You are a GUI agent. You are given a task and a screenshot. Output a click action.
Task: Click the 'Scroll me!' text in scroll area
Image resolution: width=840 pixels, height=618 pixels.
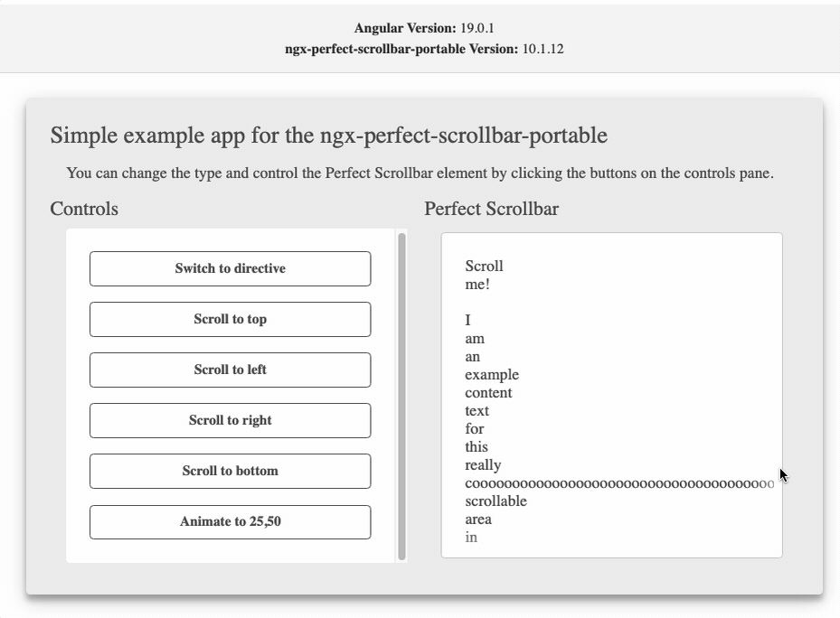[484, 276]
